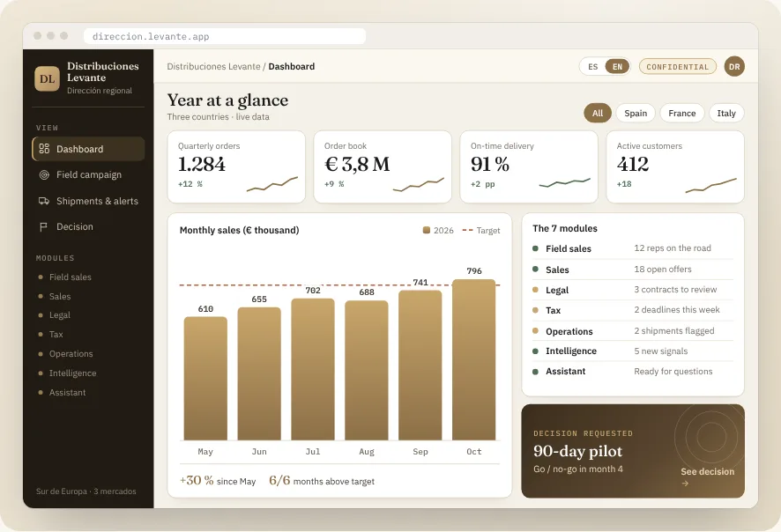The image size is (781, 532).
Task: Select the Operations row with shipments flagged
Action: (633, 331)
